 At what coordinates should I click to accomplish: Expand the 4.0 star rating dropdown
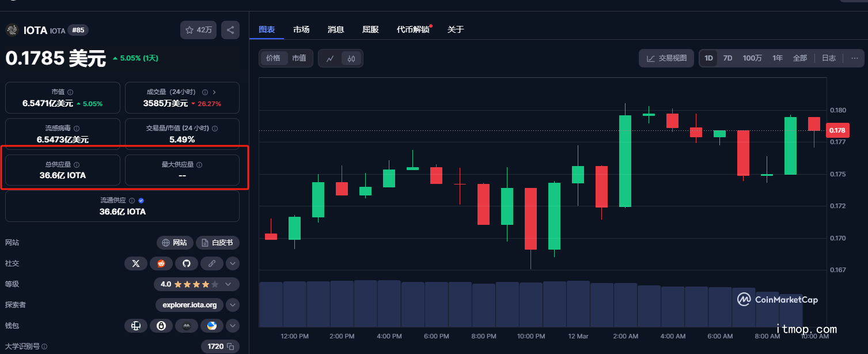pyautogui.click(x=228, y=284)
